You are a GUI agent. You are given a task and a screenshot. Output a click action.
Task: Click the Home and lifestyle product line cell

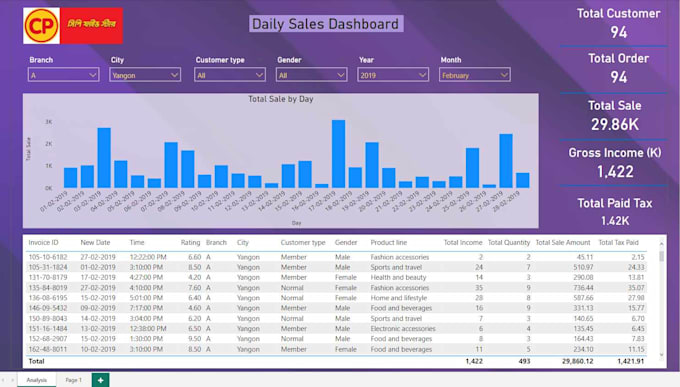[x=399, y=298]
